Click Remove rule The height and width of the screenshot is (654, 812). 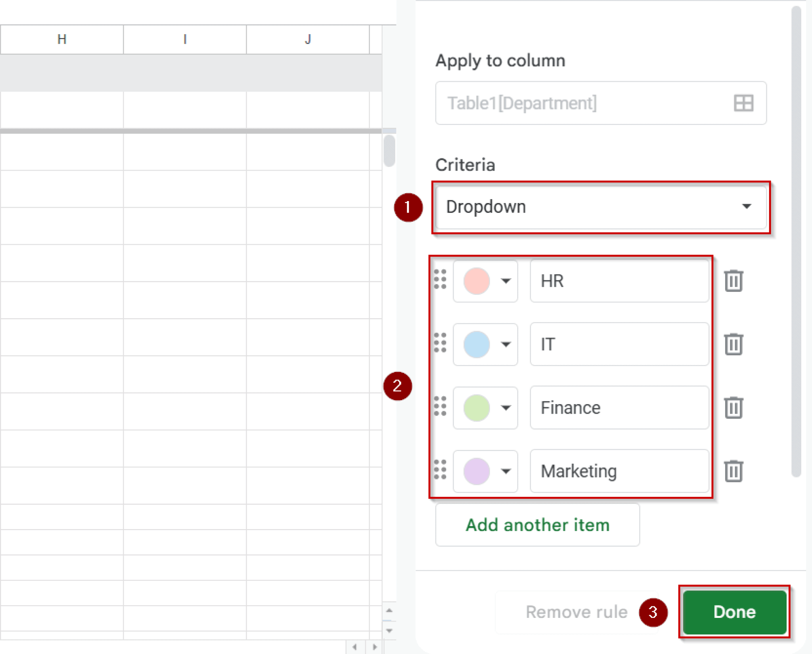[575, 611]
